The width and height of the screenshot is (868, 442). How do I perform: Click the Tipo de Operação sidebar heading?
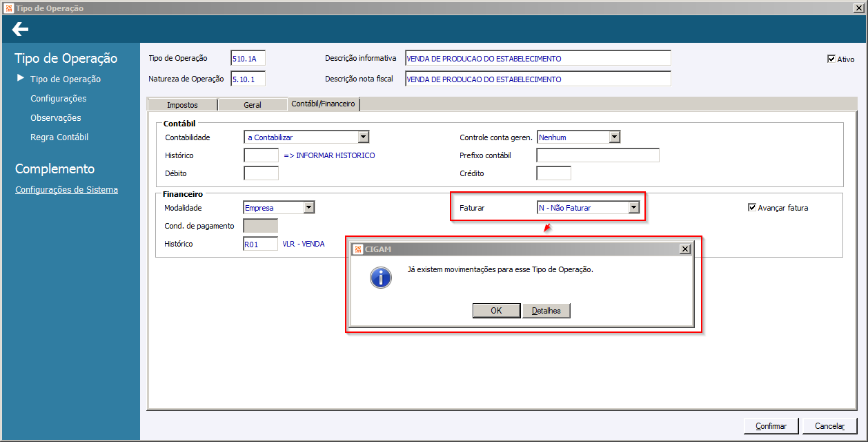[x=66, y=59]
